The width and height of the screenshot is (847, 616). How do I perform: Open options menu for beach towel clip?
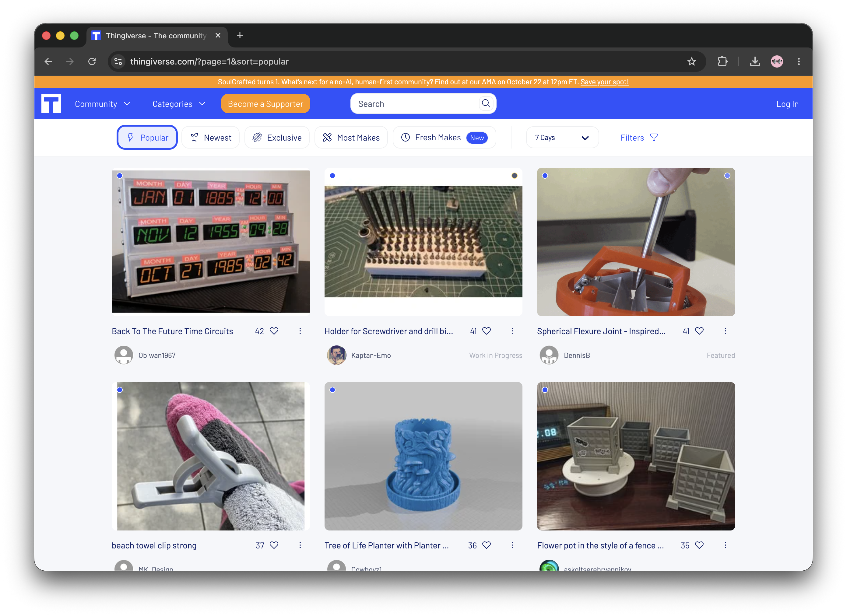tap(300, 545)
